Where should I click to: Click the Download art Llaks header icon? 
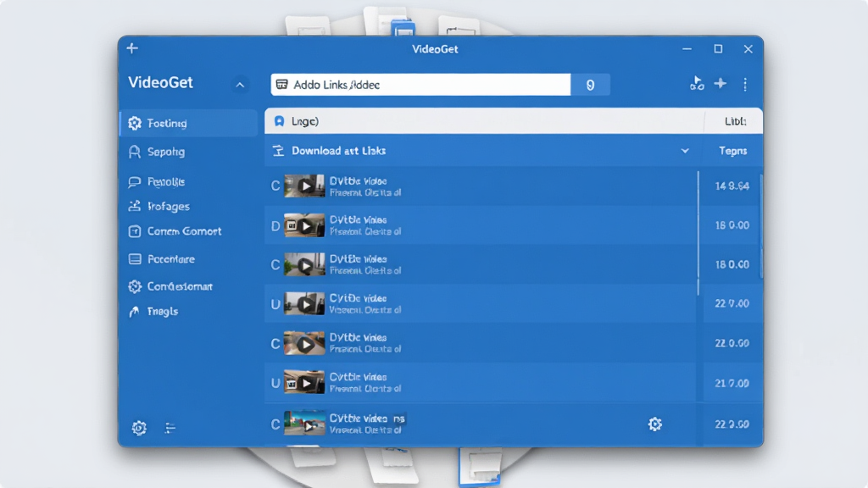point(278,151)
